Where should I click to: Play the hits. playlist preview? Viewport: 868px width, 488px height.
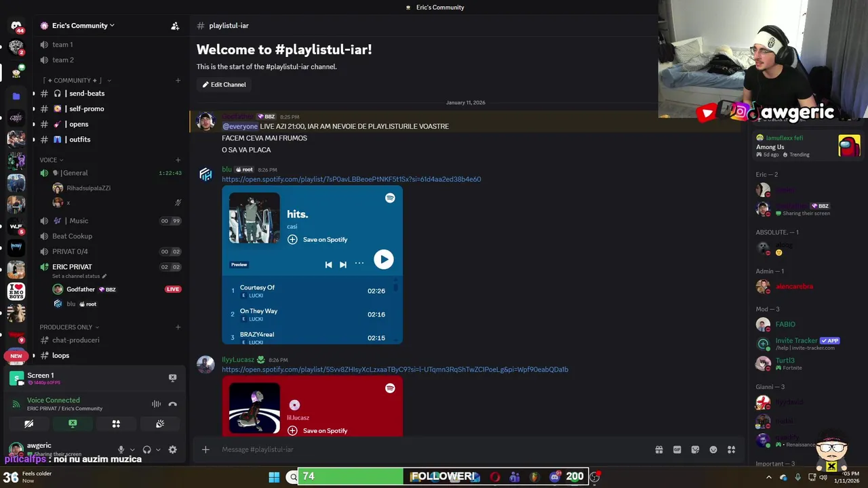pyautogui.click(x=383, y=260)
